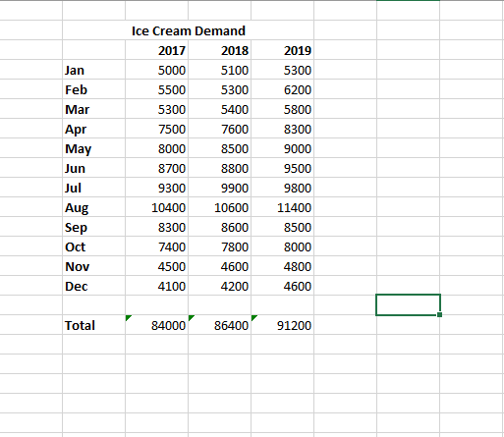
Task: Click the 2018 total cell 86400
Action: (220, 325)
